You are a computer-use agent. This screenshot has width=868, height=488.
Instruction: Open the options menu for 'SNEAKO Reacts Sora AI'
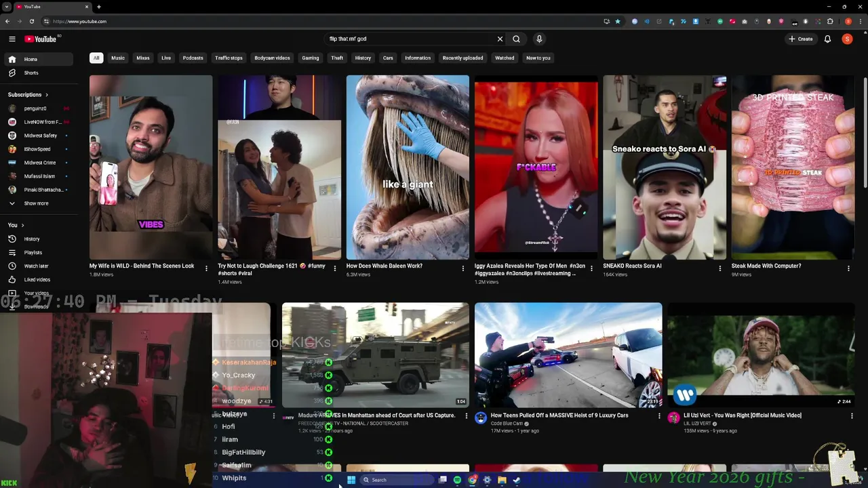pos(720,268)
